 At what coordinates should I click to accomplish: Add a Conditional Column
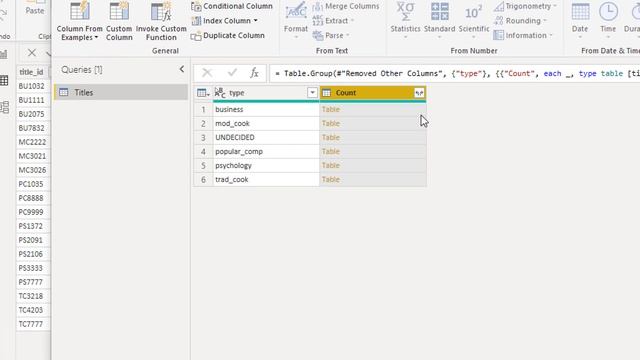pos(231,6)
